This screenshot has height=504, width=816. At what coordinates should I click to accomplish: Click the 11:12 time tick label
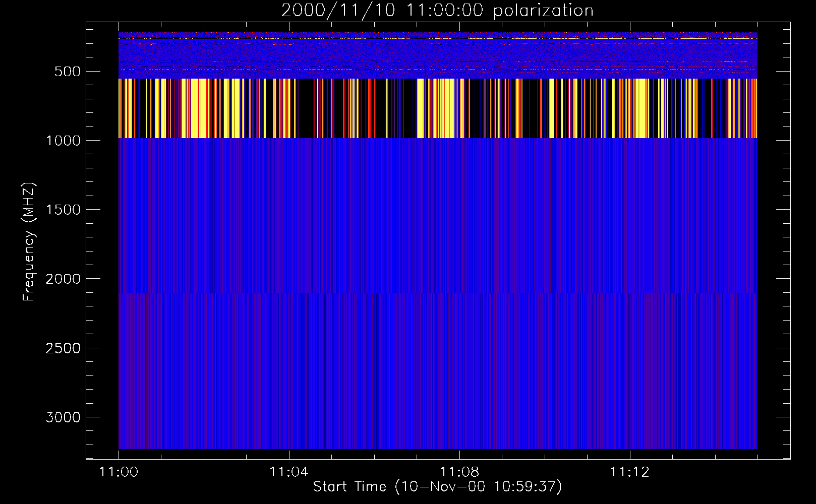tap(630, 472)
